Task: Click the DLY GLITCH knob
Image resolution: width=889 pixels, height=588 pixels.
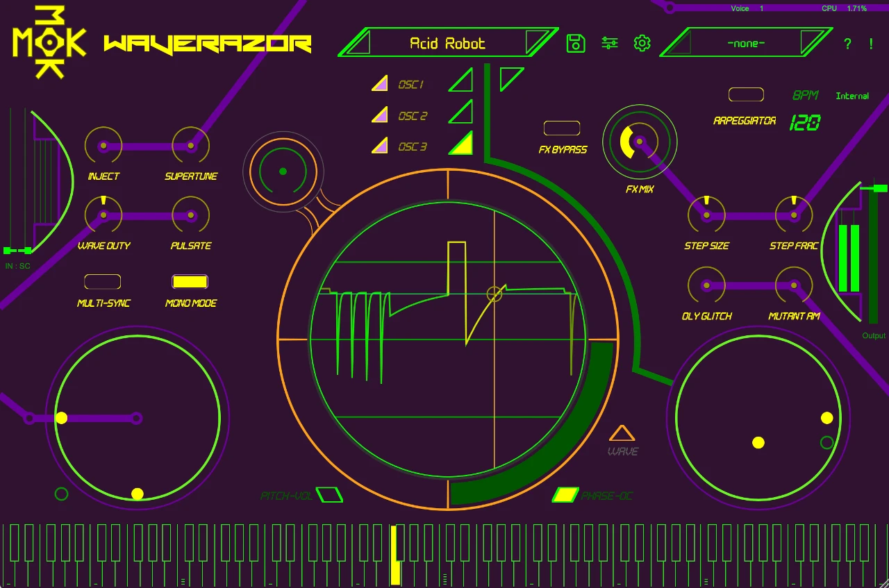Action: tap(706, 285)
